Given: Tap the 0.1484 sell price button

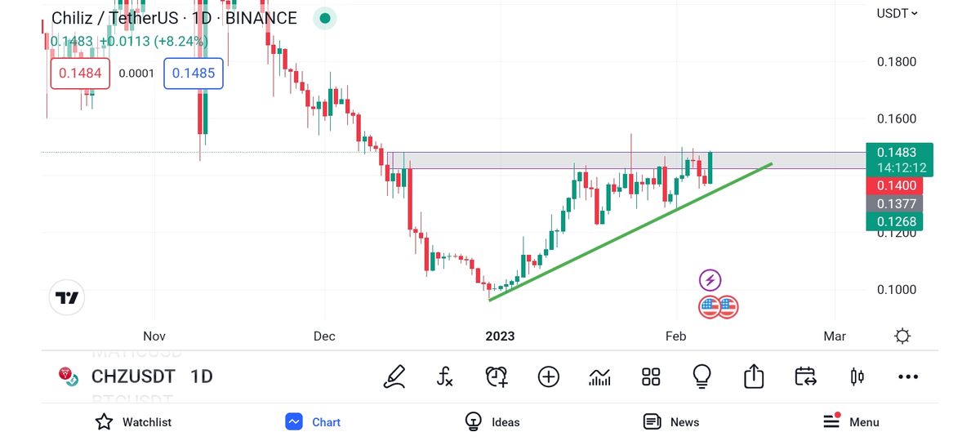Looking at the screenshot, I should coord(81,73).
